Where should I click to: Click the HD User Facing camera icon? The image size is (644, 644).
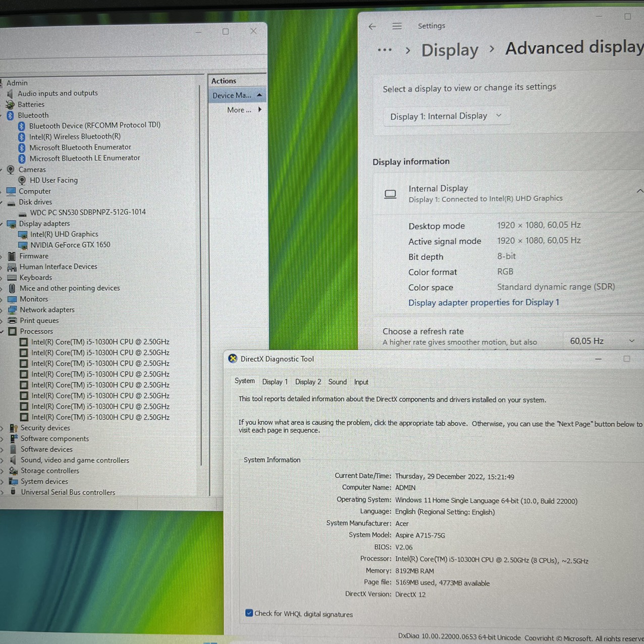pos(22,180)
